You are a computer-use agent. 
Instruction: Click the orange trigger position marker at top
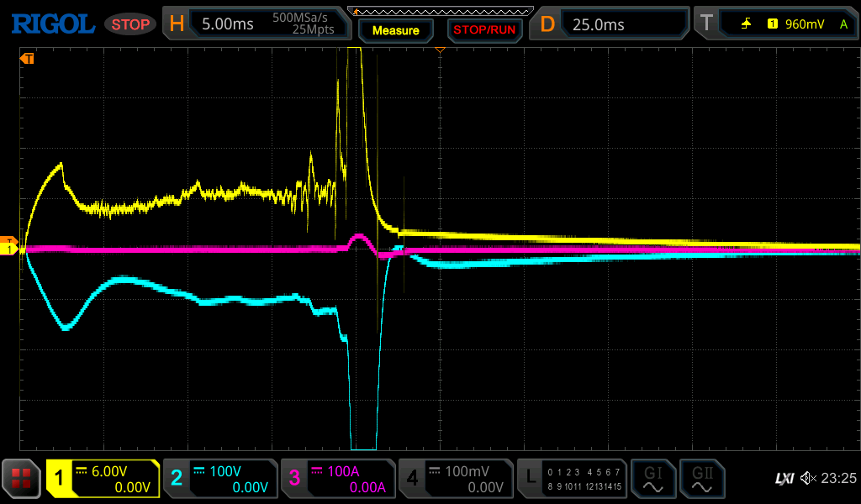coord(439,50)
